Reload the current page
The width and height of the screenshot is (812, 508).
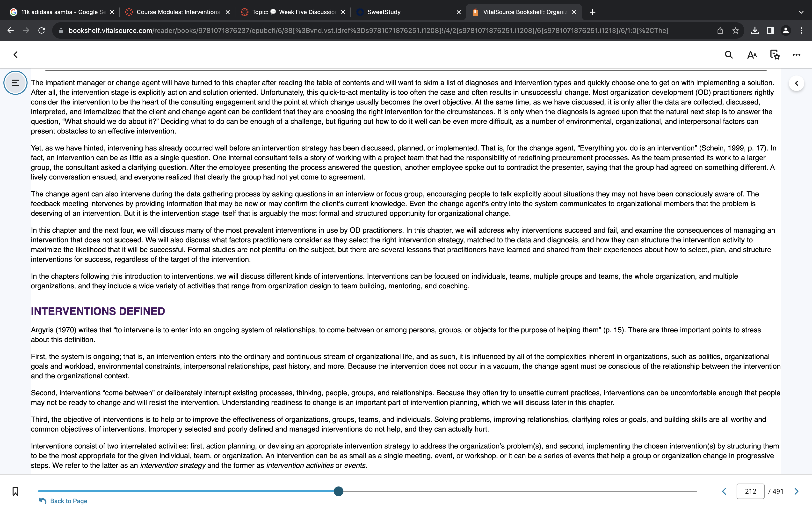tap(42, 30)
